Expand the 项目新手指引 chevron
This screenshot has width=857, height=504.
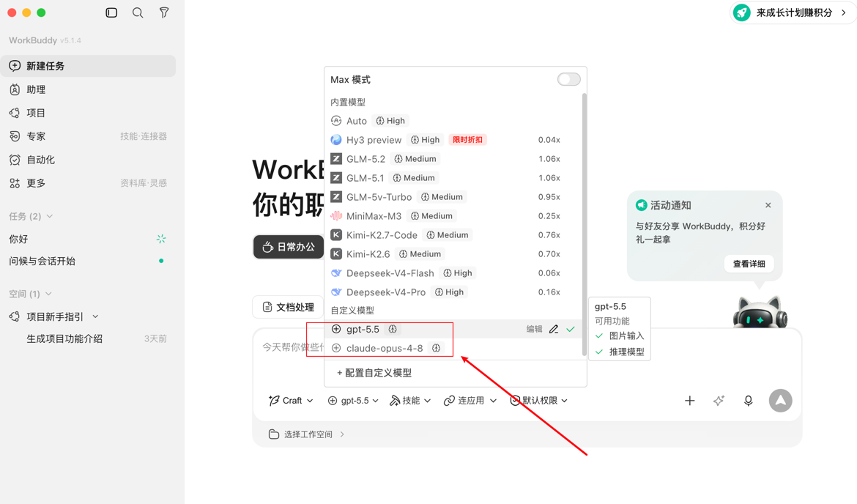[96, 316]
